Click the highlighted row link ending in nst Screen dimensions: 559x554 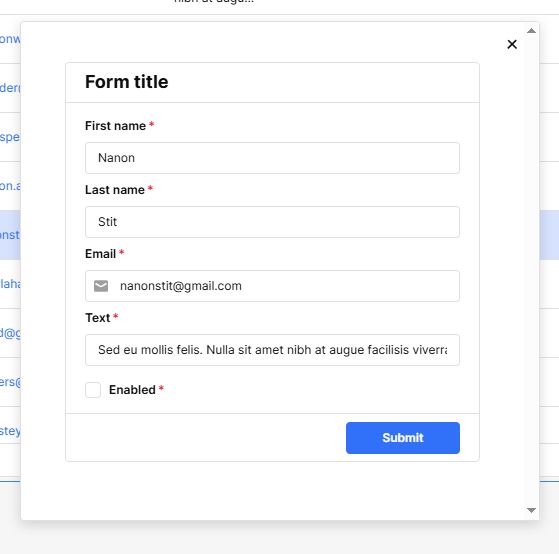coord(10,235)
